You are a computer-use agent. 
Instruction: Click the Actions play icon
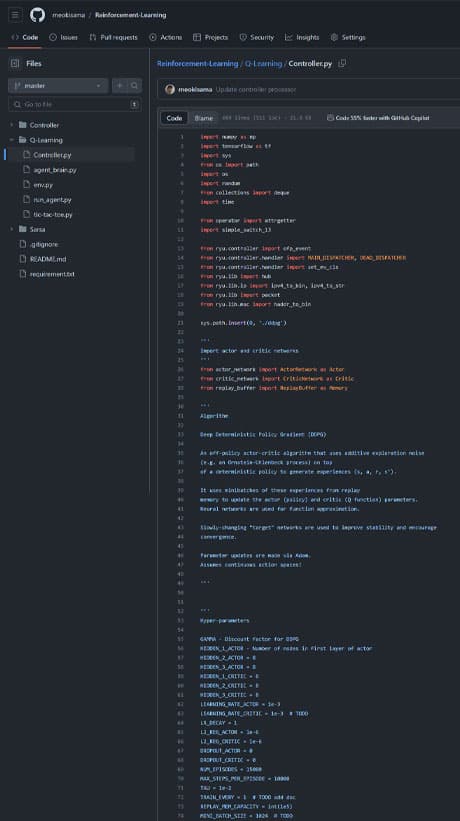(153, 37)
